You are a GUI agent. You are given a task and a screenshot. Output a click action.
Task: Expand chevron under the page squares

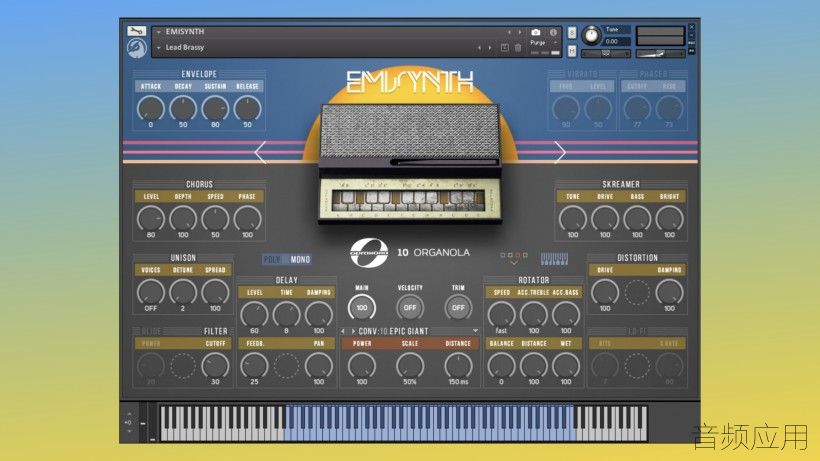[514, 263]
